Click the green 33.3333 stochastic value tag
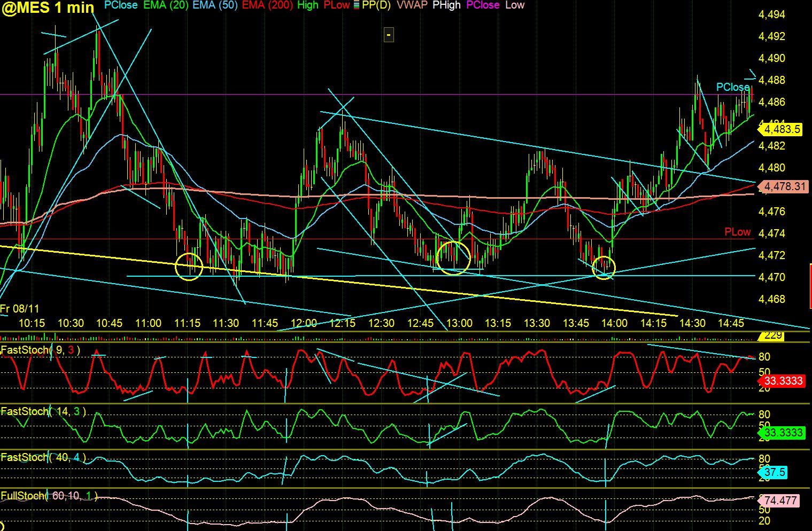 point(782,432)
